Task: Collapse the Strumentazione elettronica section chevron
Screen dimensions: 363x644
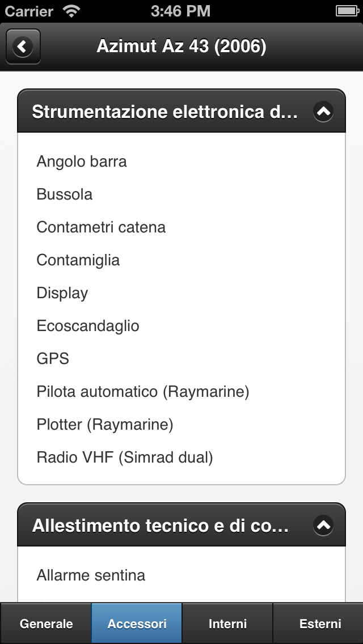Action: point(323,111)
